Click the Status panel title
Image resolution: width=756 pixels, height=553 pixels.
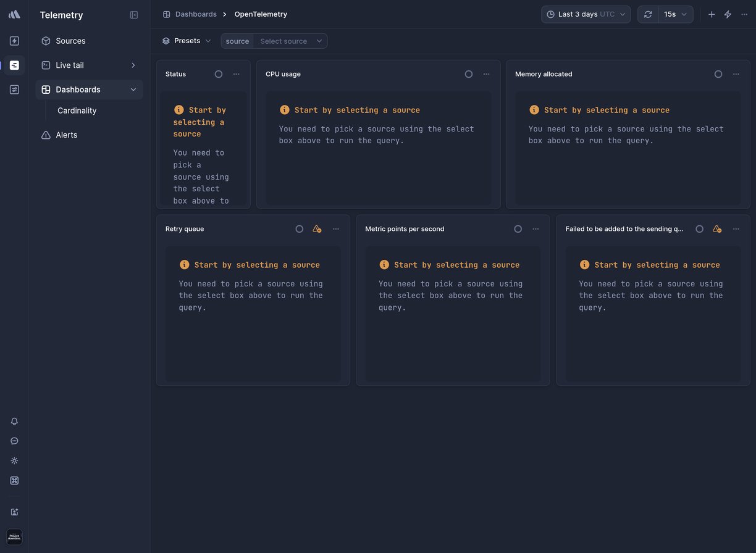175,74
